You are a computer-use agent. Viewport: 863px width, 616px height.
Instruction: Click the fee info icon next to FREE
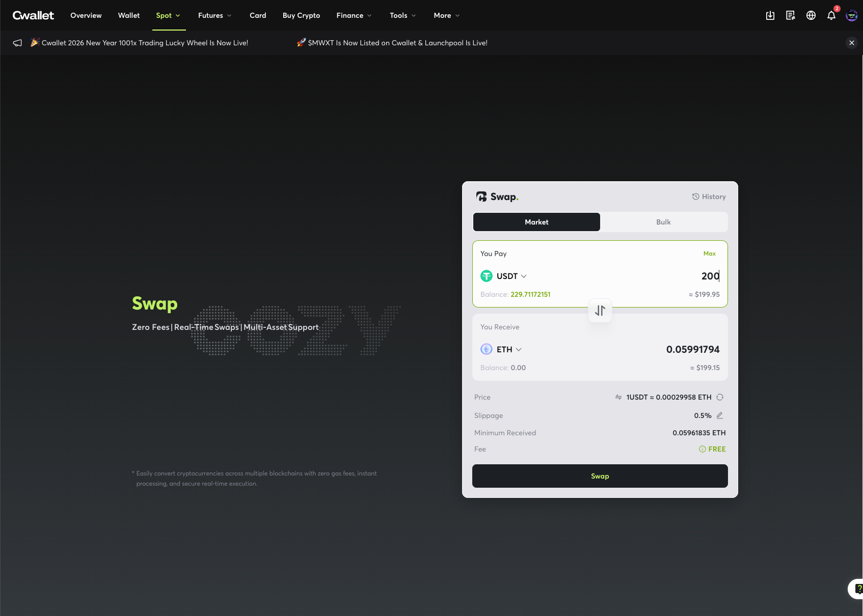tap(703, 449)
